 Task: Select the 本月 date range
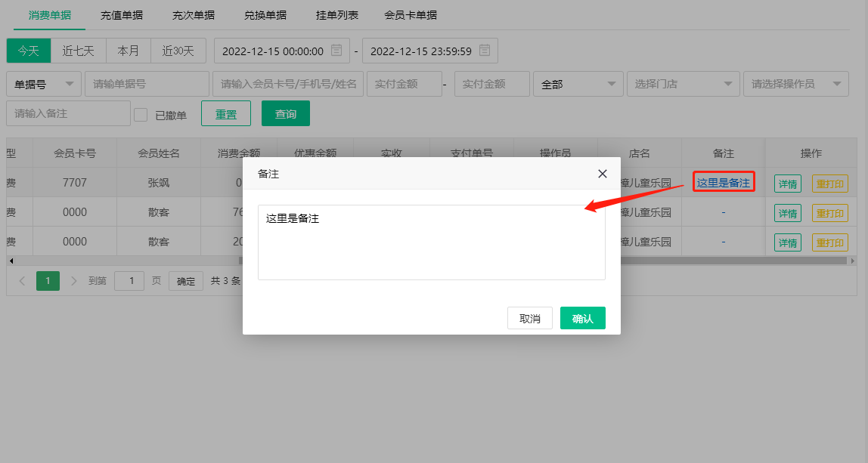(x=129, y=51)
